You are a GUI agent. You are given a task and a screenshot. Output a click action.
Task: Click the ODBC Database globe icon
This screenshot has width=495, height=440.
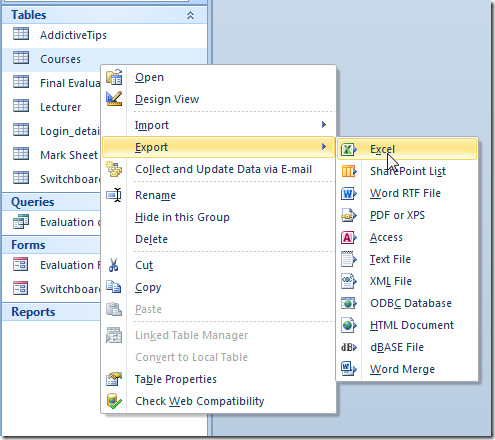click(x=349, y=303)
